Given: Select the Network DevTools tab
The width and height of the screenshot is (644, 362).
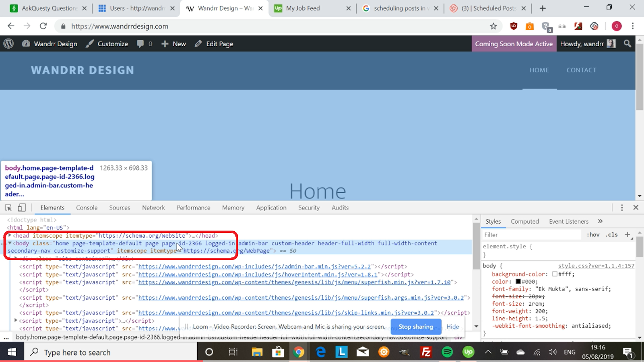Looking at the screenshot, I should click(x=153, y=208).
